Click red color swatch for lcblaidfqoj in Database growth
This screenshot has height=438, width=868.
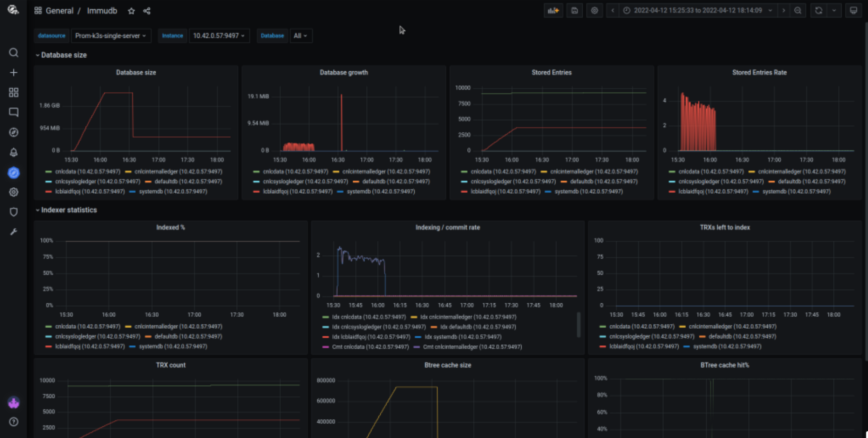point(256,191)
